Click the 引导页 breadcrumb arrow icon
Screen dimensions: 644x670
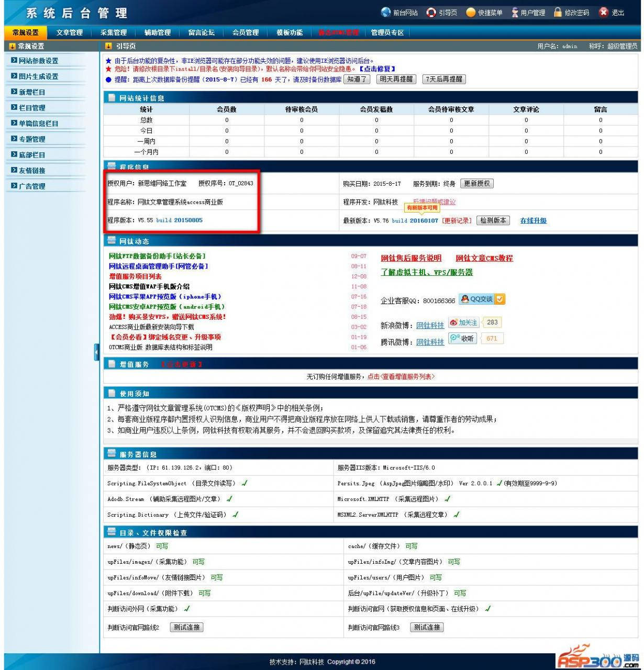(109, 47)
